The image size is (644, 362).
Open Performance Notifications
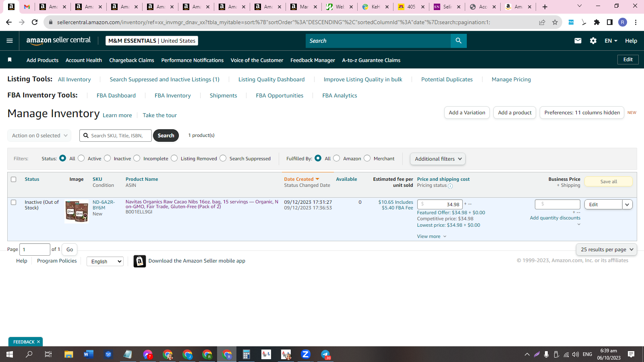click(x=193, y=60)
